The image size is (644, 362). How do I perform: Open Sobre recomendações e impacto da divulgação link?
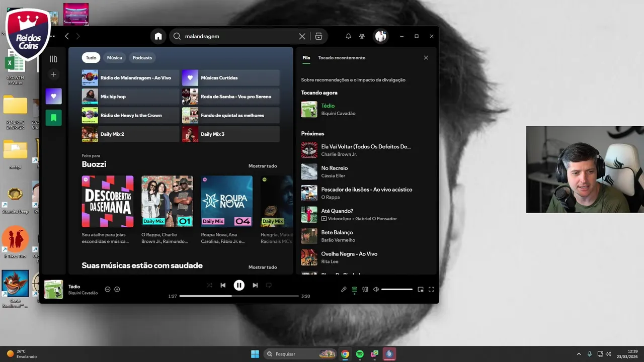click(353, 80)
